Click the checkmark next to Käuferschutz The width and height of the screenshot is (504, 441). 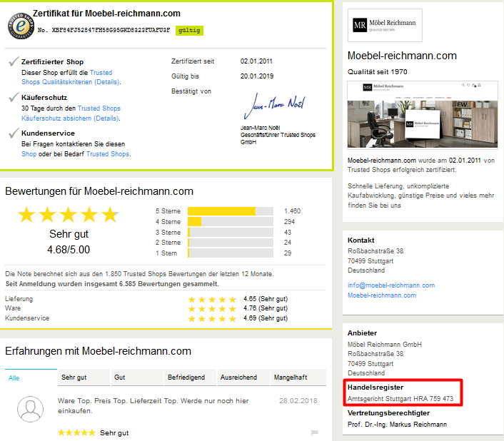pos(14,96)
